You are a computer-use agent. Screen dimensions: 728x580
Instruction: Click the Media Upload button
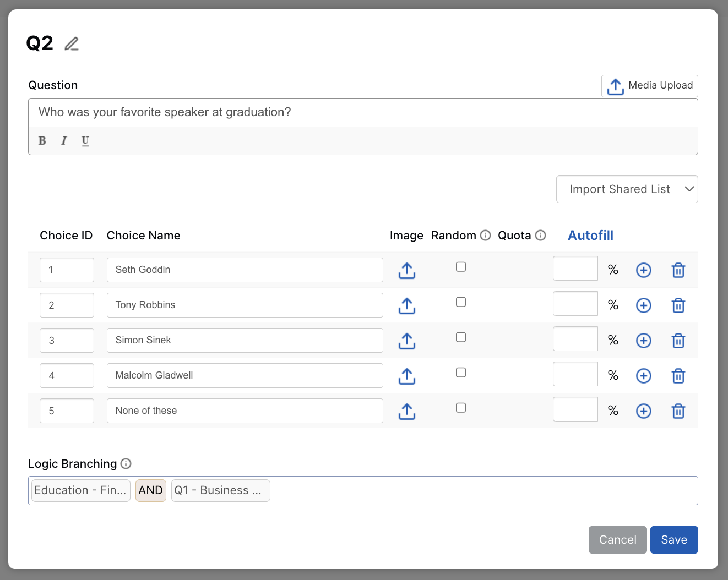(649, 86)
